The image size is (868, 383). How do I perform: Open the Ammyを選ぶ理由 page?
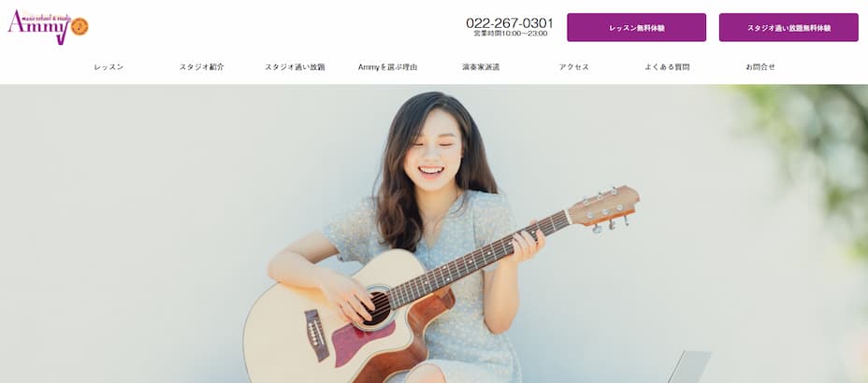(387, 67)
